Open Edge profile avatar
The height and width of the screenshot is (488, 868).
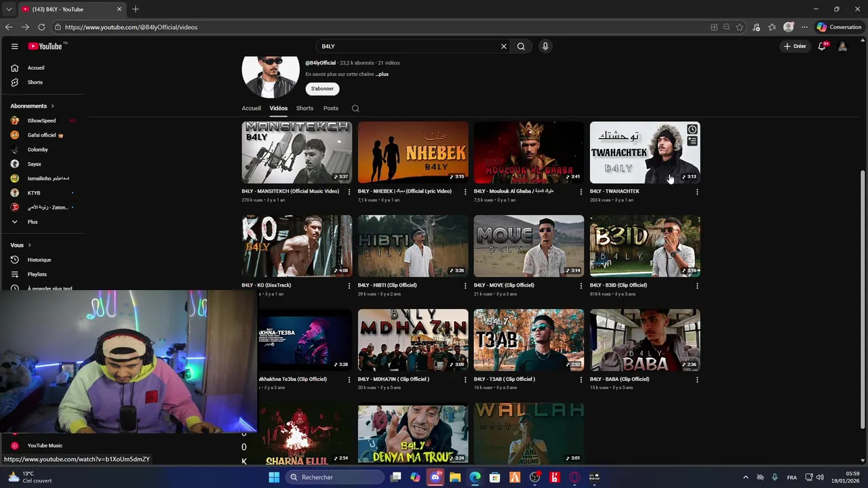(788, 27)
